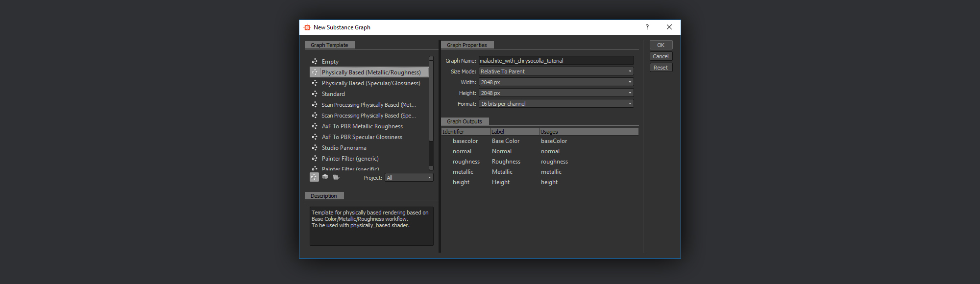The height and width of the screenshot is (284, 980).
Task: Click the help question mark button
Action: coord(647,27)
